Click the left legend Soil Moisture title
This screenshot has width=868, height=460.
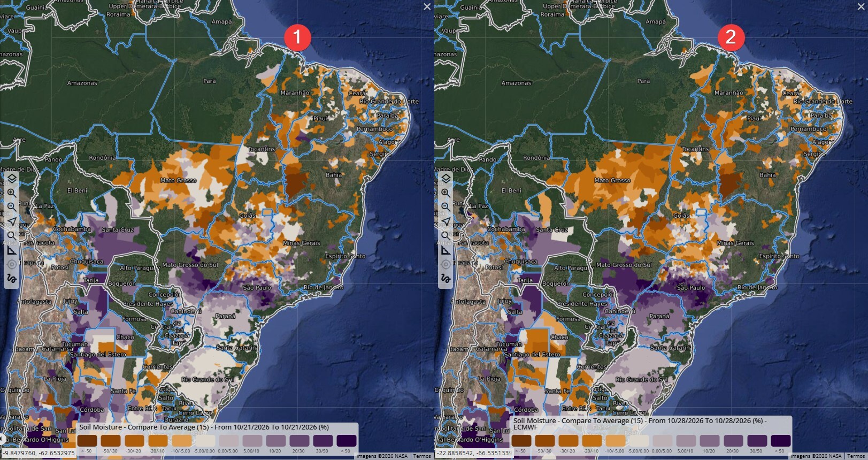coord(204,427)
